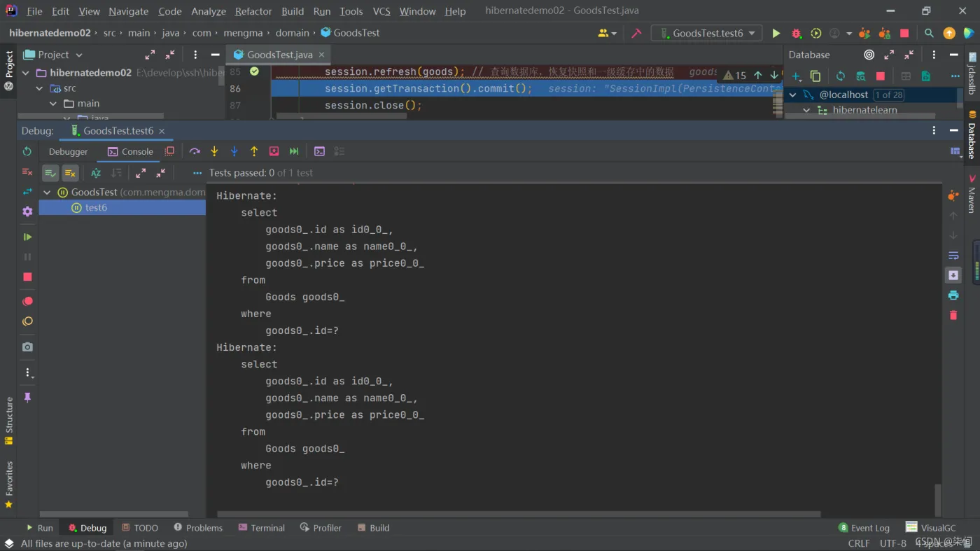Take thread dump with the camera icon

click(27, 347)
